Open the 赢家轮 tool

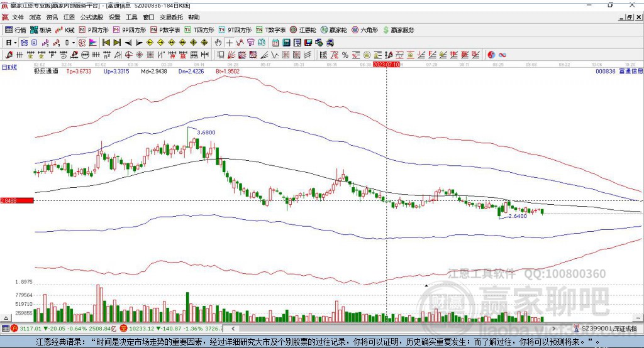click(333, 30)
